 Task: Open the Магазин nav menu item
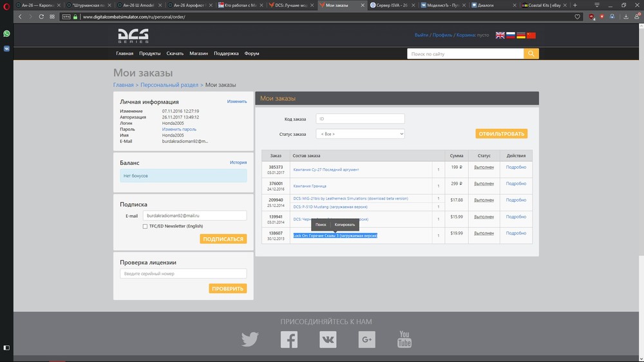coord(199,53)
